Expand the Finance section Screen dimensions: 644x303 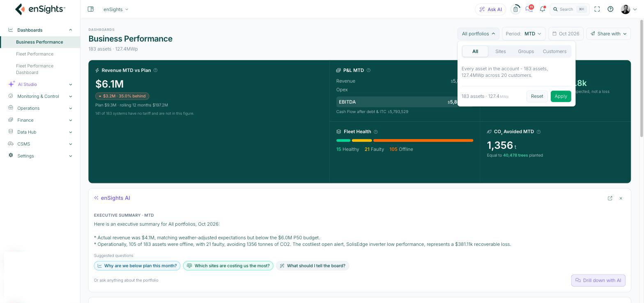point(70,120)
